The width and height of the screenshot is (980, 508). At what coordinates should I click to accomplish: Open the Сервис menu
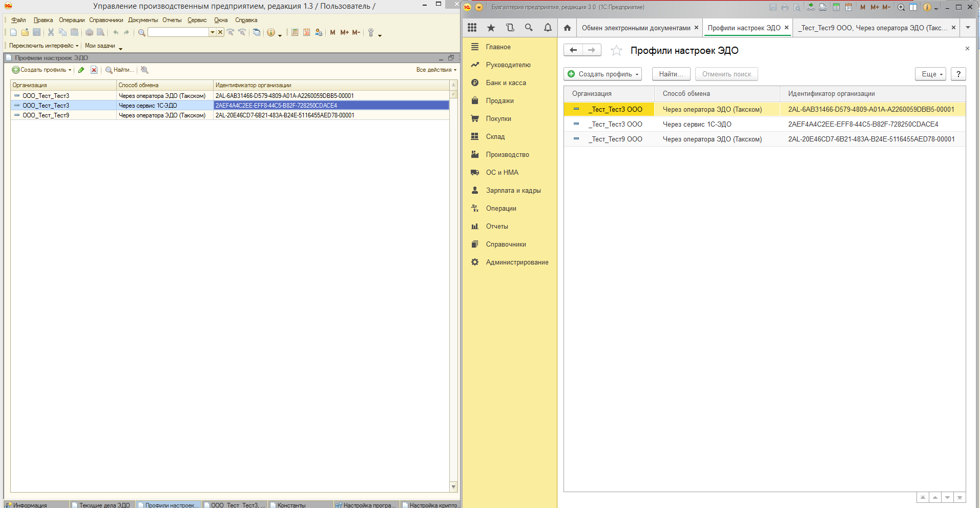pos(197,20)
